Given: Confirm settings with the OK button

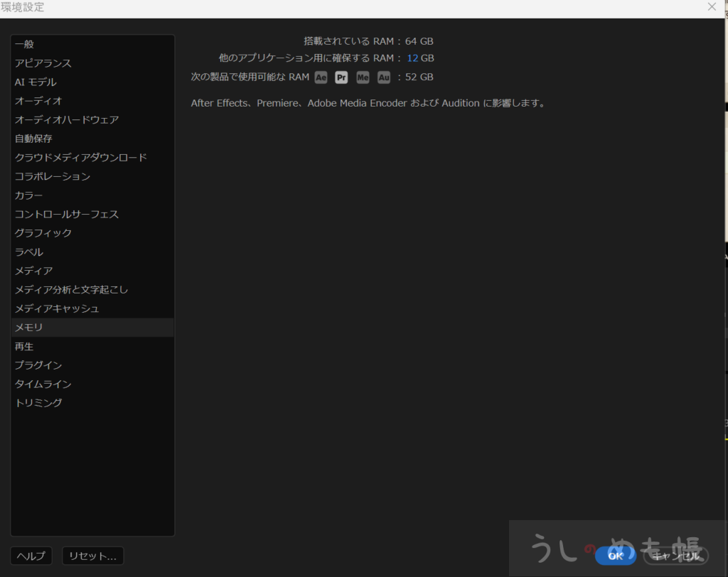Looking at the screenshot, I should [x=615, y=556].
